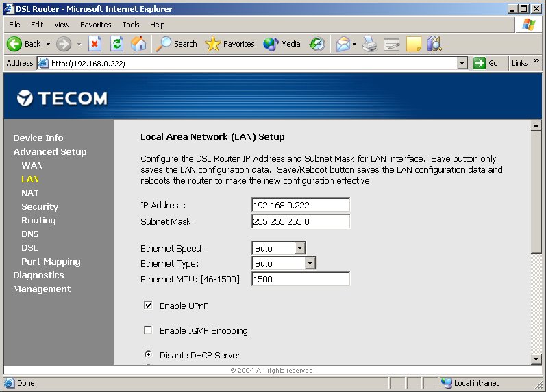This screenshot has width=546, height=392.
Task: Expand the Ethernet Speed dropdown
Action: (299, 248)
